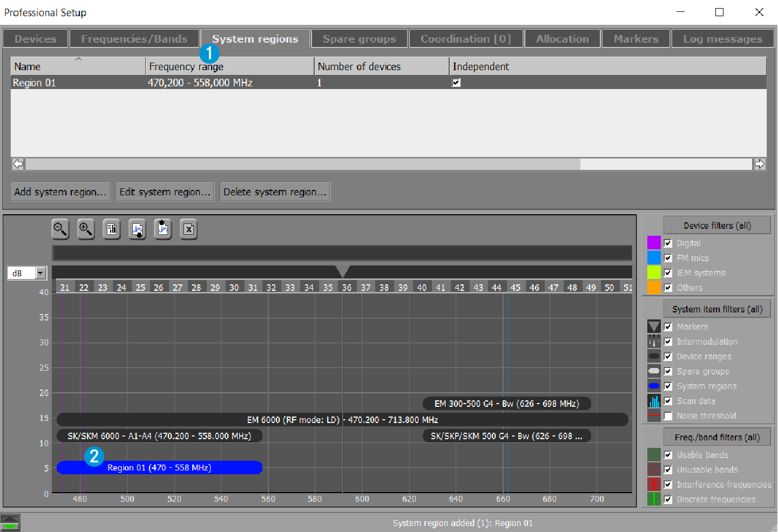Screen dimensions: 778x532
Task: Toggle the Scan data checkbox
Action: pos(668,401)
